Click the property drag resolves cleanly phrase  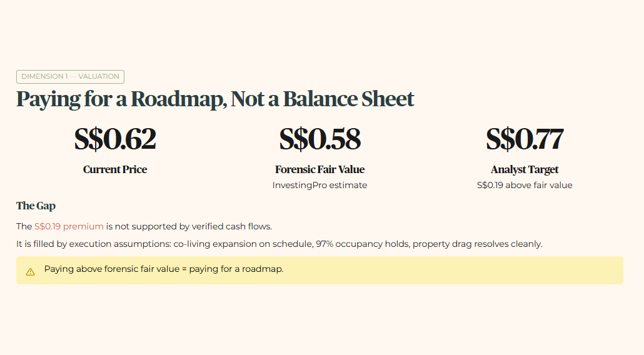[477, 244]
